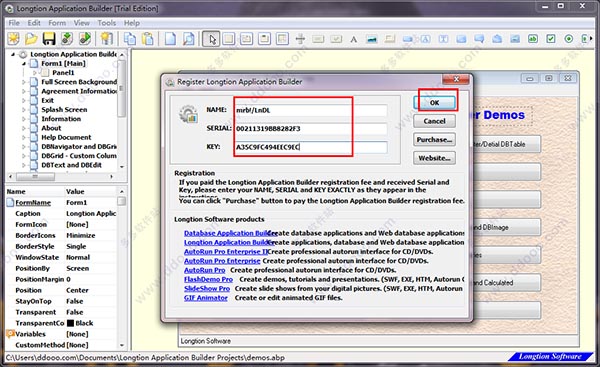Select the About form in the tree
Image resolution: width=600 pixels, height=367 pixels.
pos(51,128)
